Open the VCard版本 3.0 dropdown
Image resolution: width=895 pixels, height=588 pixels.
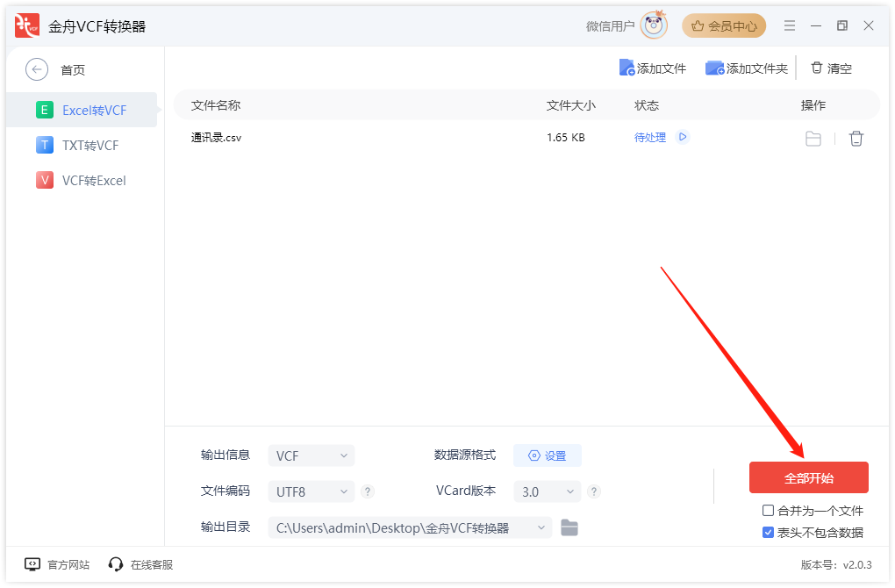[548, 491]
